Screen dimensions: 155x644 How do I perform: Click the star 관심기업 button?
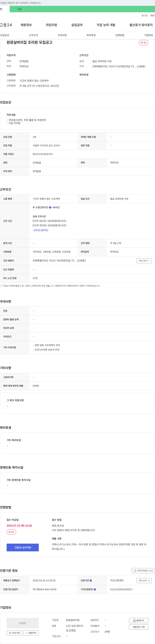14,633
